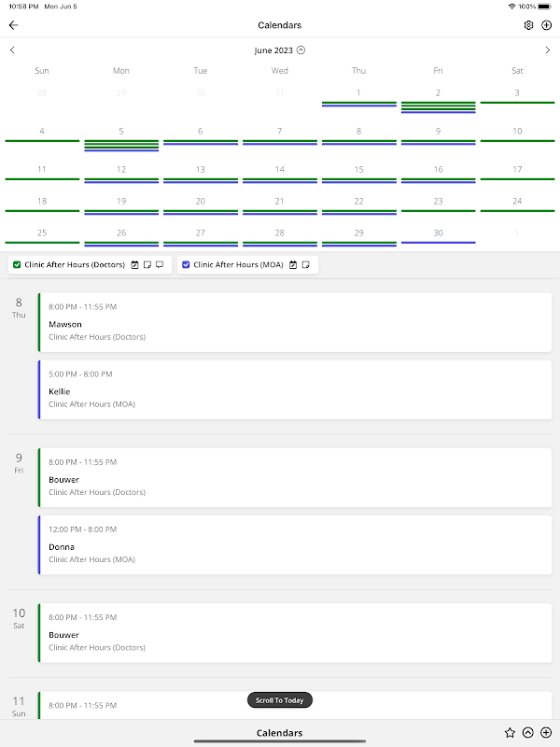Screen dimensions: 560x747
Task: Open calendar settings gear icon
Action: (x=529, y=25)
